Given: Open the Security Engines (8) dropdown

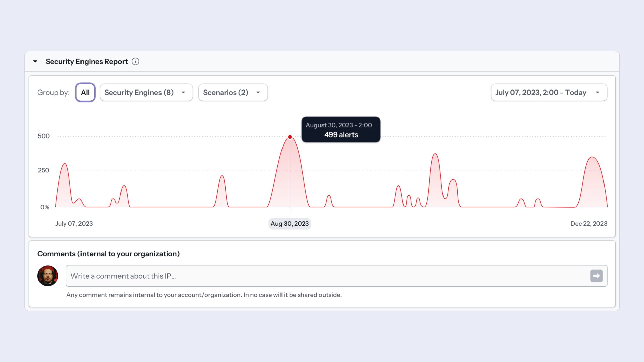Looking at the screenshot, I should [146, 92].
